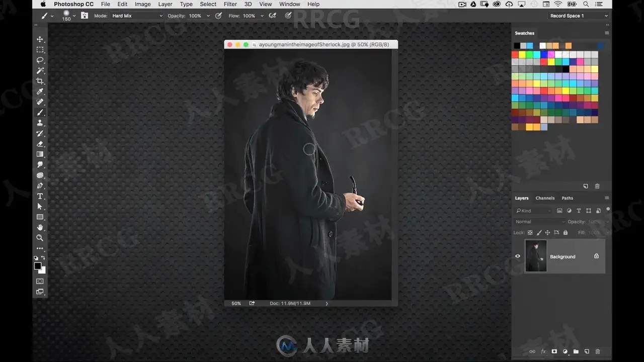The height and width of the screenshot is (362, 644).
Task: Swap foreground and background colors
Action: (x=43, y=258)
